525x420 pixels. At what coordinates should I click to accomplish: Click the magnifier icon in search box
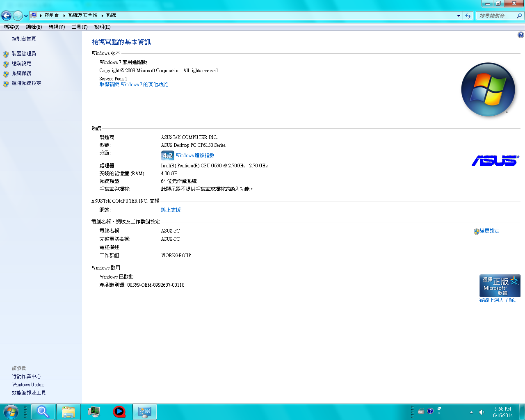pos(520,16)
